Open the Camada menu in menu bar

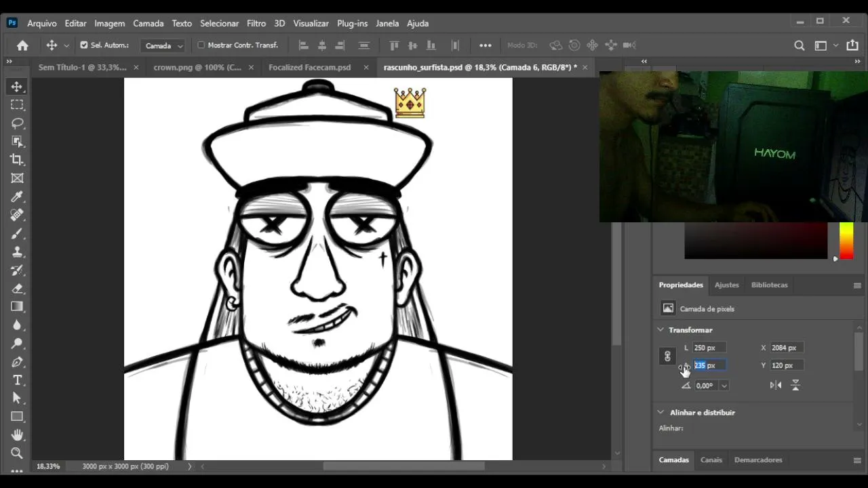(x=149, y=23)
